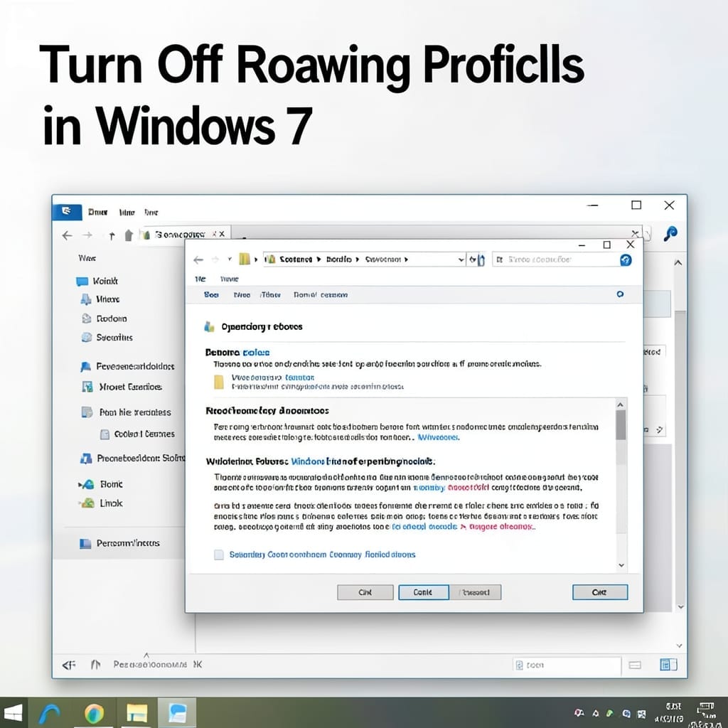The width and height of the screenshot is (728, 728).
Task: Click the yellow folder icon in the dialog content
Action: point(219,382)
